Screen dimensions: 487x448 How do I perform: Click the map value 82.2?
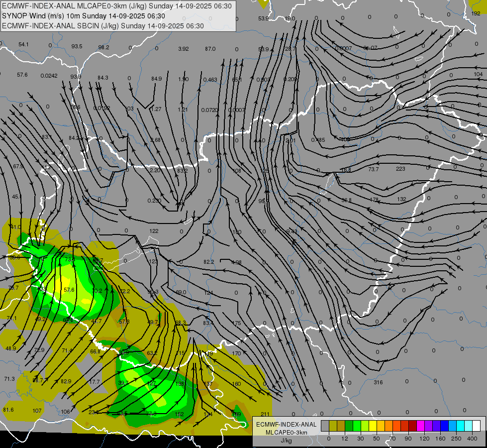(x=209, y=262)
